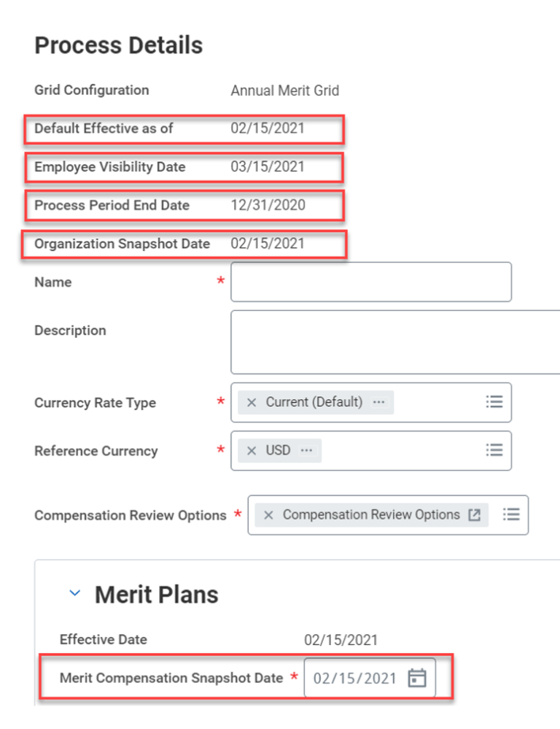Edit the Merit Compensation Snapshot Date field
This screenshot has width=560, height=729.
[355, 679]
